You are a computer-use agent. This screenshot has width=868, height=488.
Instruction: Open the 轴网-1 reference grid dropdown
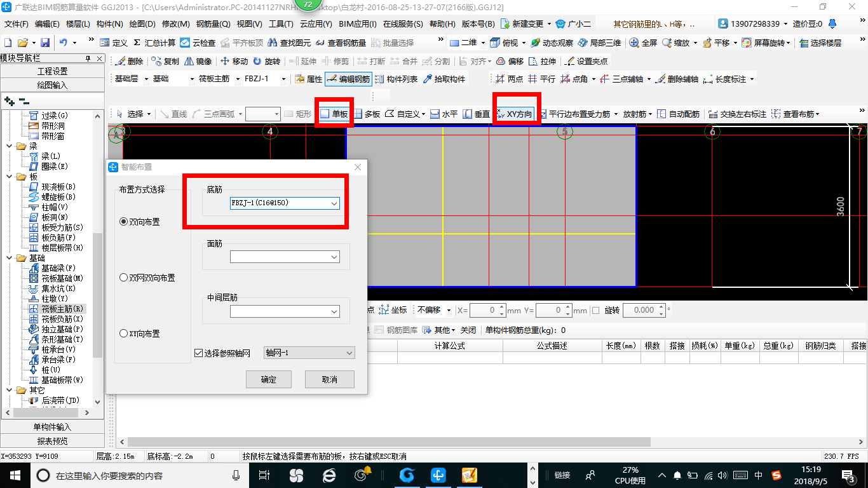tap(309, 353)
